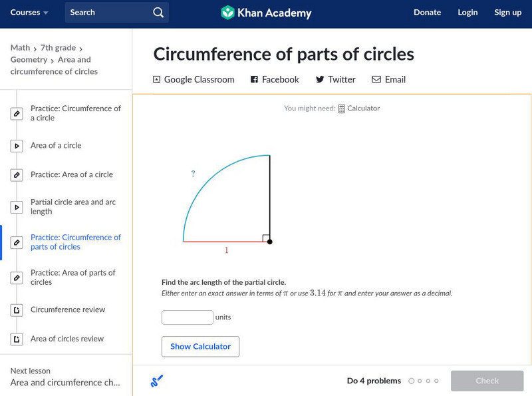The height and width of the screenshot is (396, 532).
Task: Go to 7th grade breadcrumb
Action: tap(57, 48)
